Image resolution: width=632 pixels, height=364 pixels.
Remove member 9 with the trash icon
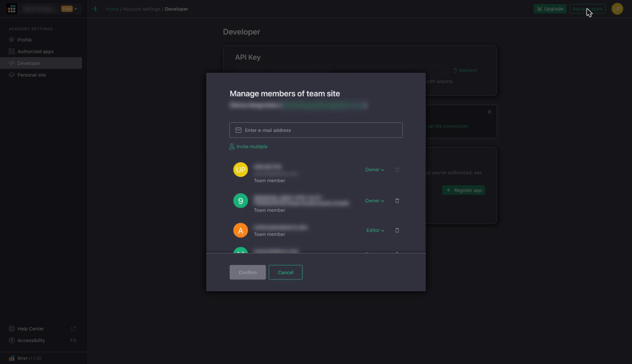click(397, 201)
